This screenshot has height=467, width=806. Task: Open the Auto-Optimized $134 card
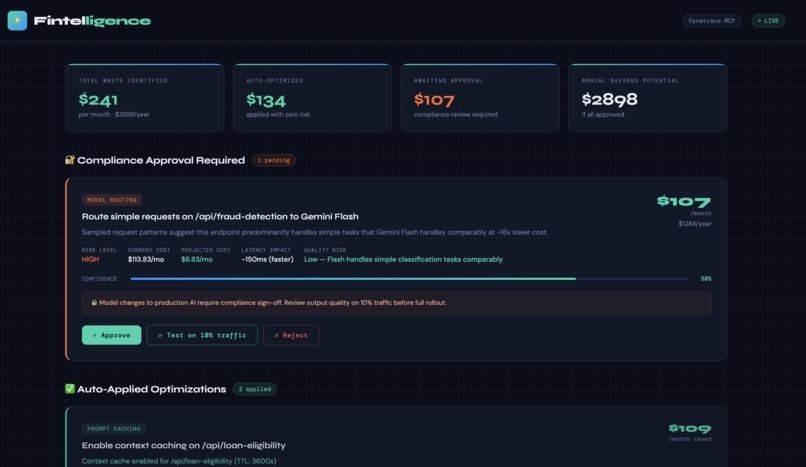tap(312, 98)
